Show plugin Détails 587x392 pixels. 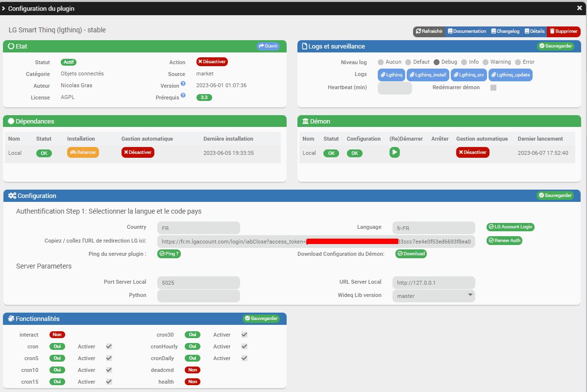pos(535,31)
